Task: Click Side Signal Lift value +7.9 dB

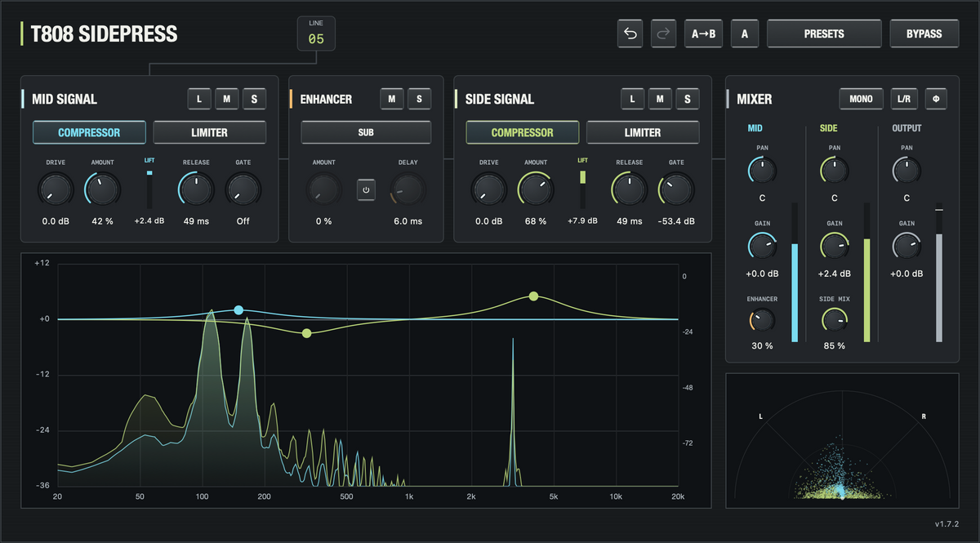Action: click(582, 221)
